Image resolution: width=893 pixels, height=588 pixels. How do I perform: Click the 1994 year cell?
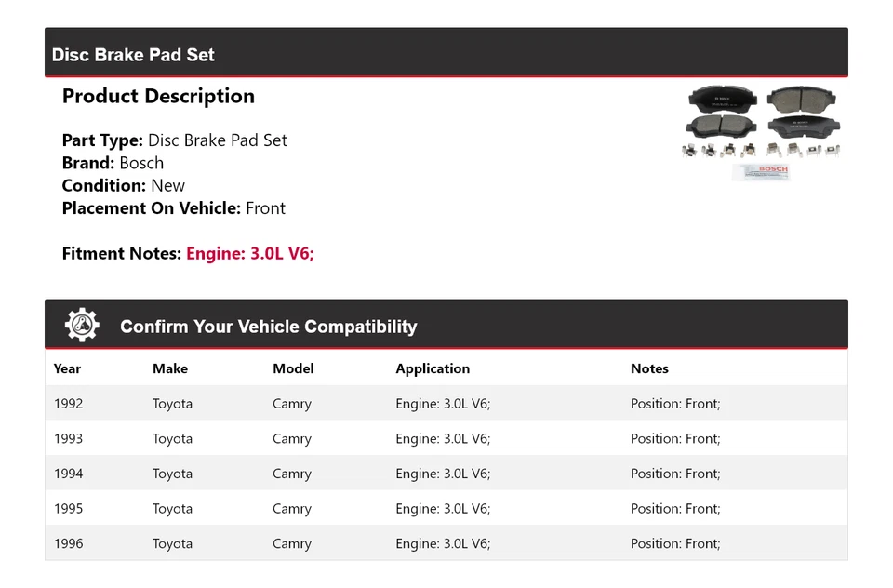68,474
